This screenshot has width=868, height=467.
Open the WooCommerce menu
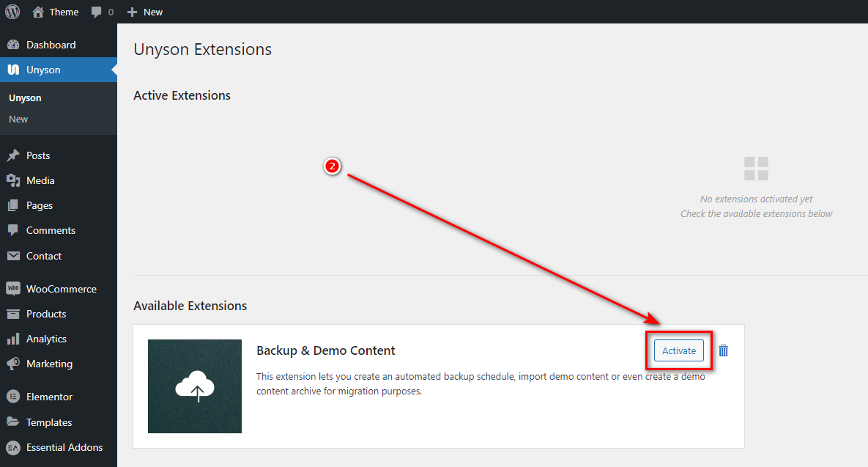[61, 289]
